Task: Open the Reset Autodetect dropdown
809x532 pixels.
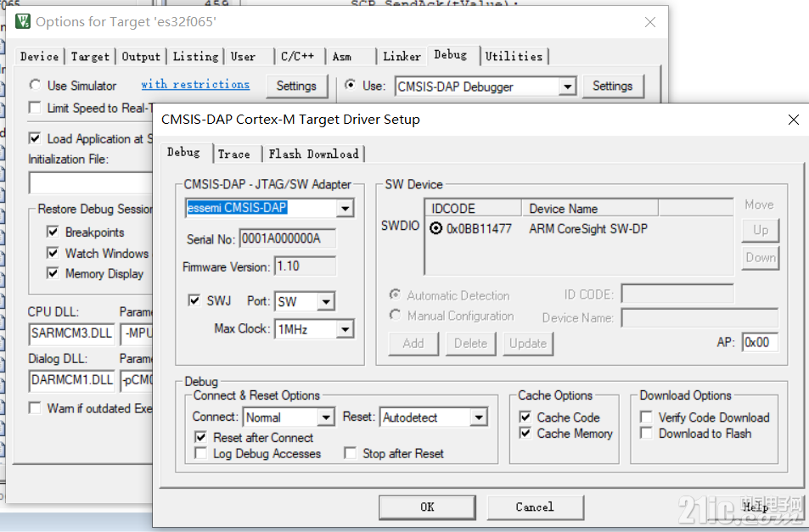Action: click(x=479, y=417)
